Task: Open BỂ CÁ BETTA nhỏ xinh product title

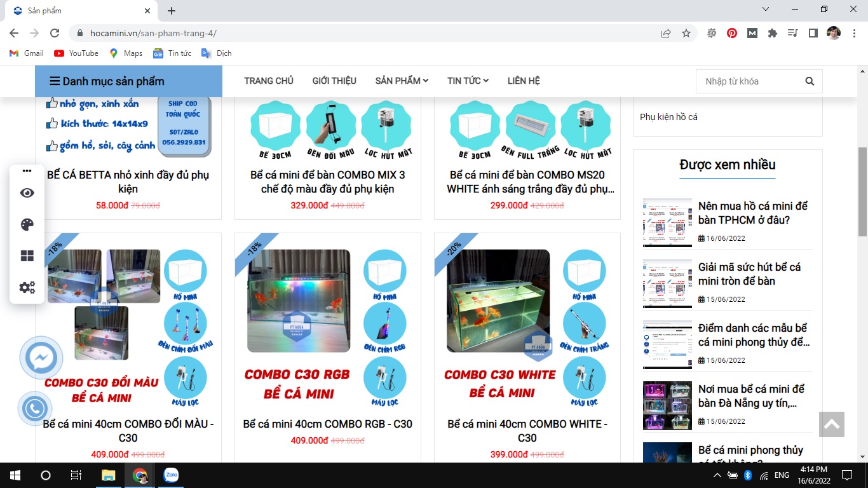Action: pos(128,182)
